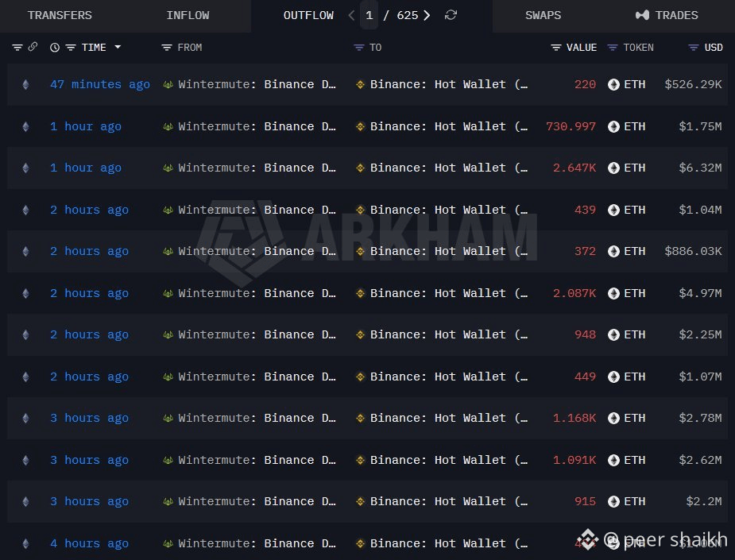
Task: Open the 4 hours ago transaction link
Action: [x=89, y=543]
